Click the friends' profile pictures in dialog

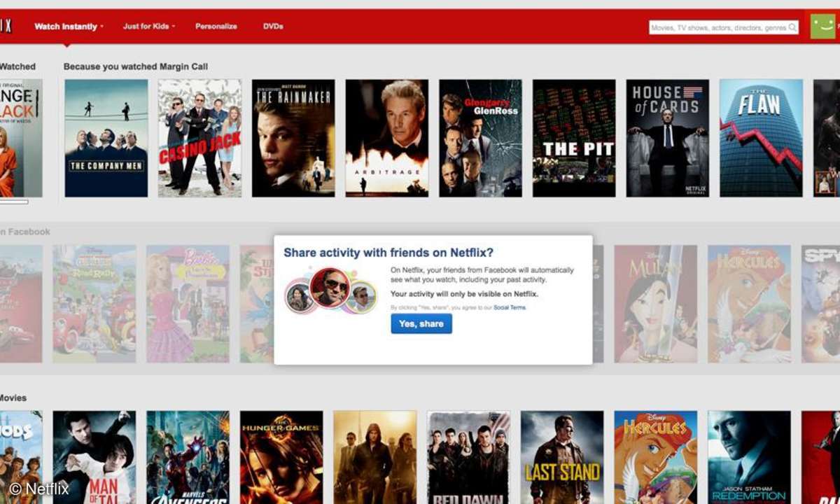331,290
